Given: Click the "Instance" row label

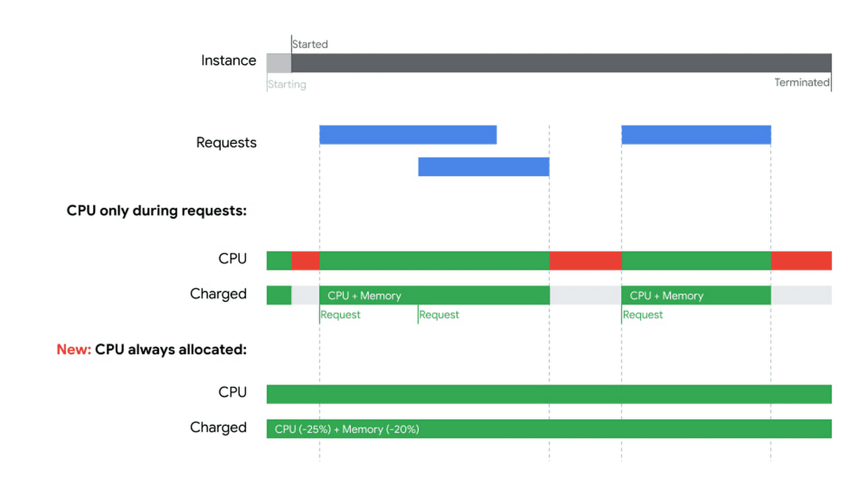Looking at the screenshot, I should click(228, 60).
